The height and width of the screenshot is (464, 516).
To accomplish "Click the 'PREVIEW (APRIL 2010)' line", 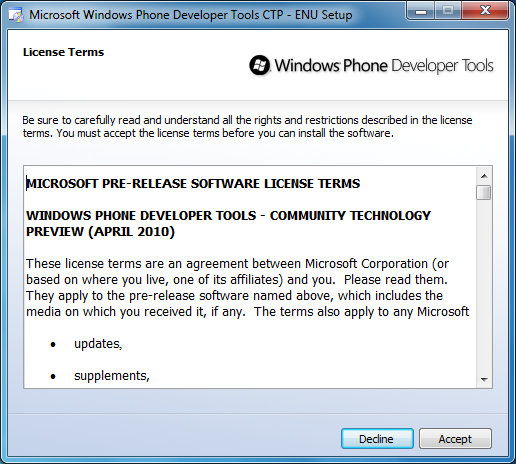I will tap(100, 232).
